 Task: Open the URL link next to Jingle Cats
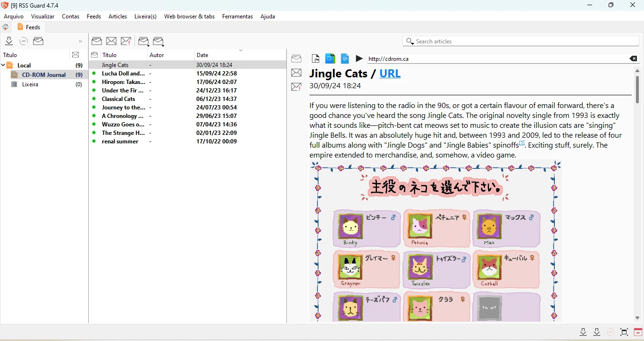(390, 74)
